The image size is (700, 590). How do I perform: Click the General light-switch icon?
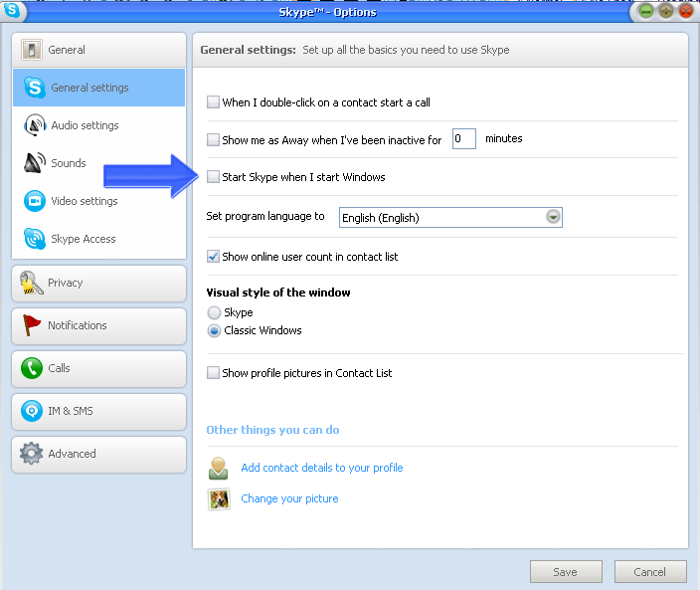pyautogui.click(x=32, y=50)
